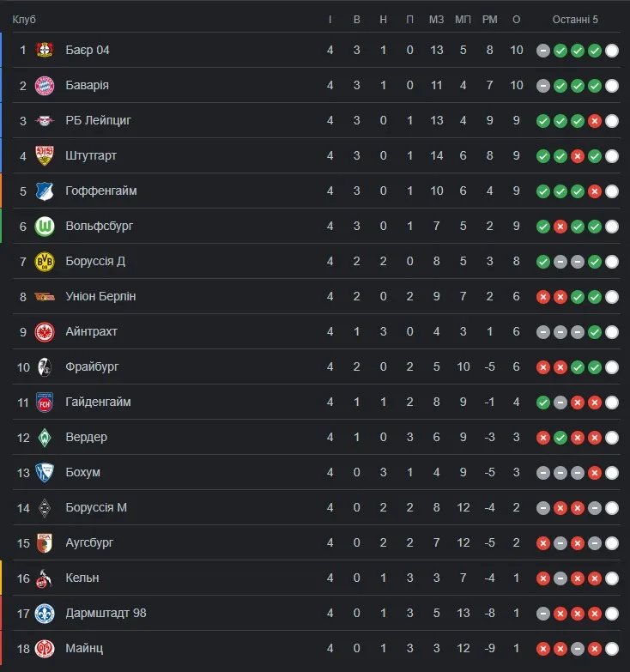Click Bayer 04's first grey draw indicator

coord(543,51)
